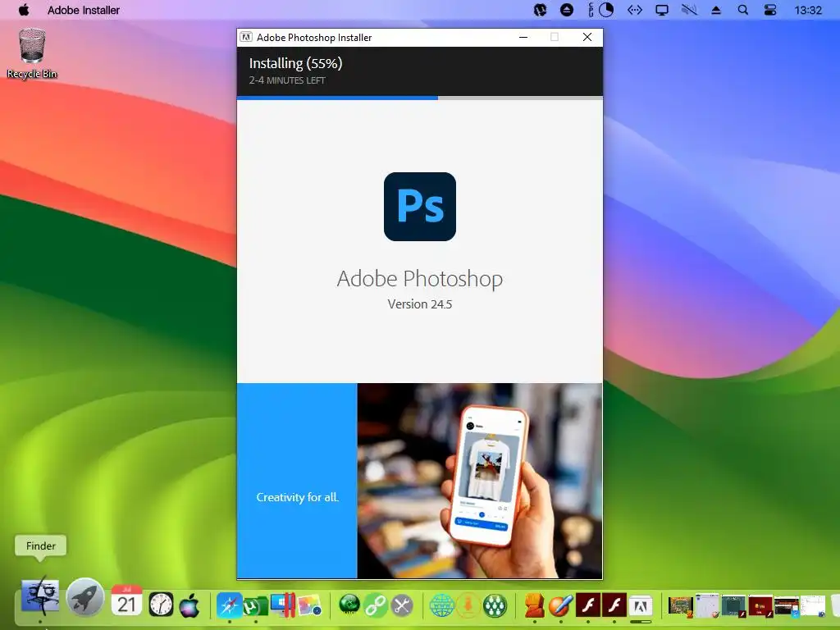Click the Creativity for all banner text

click(297, 497)
